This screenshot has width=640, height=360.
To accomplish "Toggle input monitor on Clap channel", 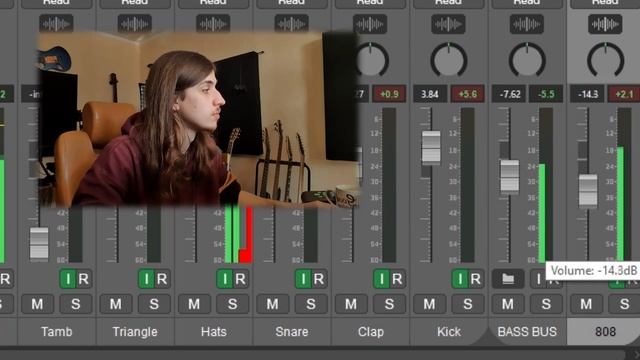I will (381, 279).
